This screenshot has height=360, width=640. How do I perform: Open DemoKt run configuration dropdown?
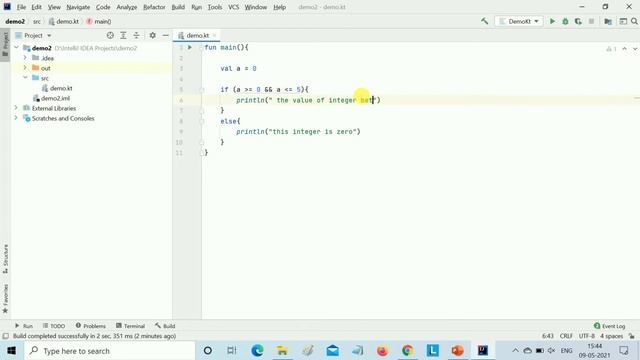click(x=519, y=21)
